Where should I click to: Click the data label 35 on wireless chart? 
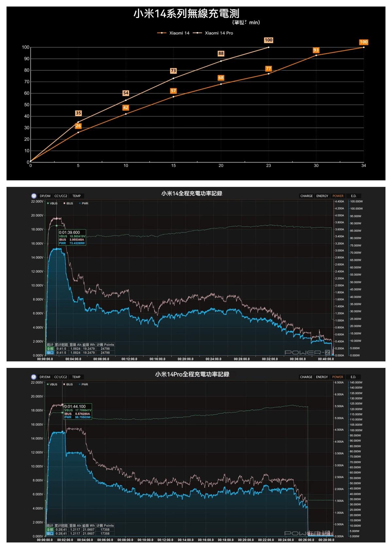[x=78, y=113]
